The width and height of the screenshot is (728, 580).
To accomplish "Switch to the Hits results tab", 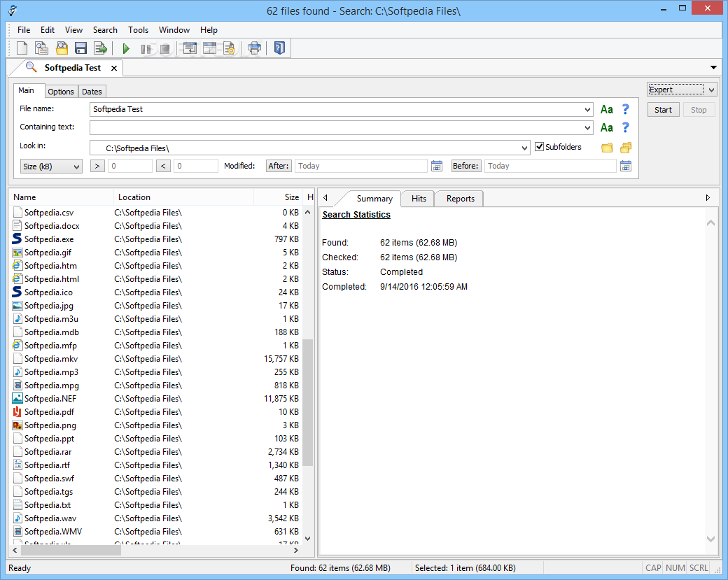I will pos(419,199).
